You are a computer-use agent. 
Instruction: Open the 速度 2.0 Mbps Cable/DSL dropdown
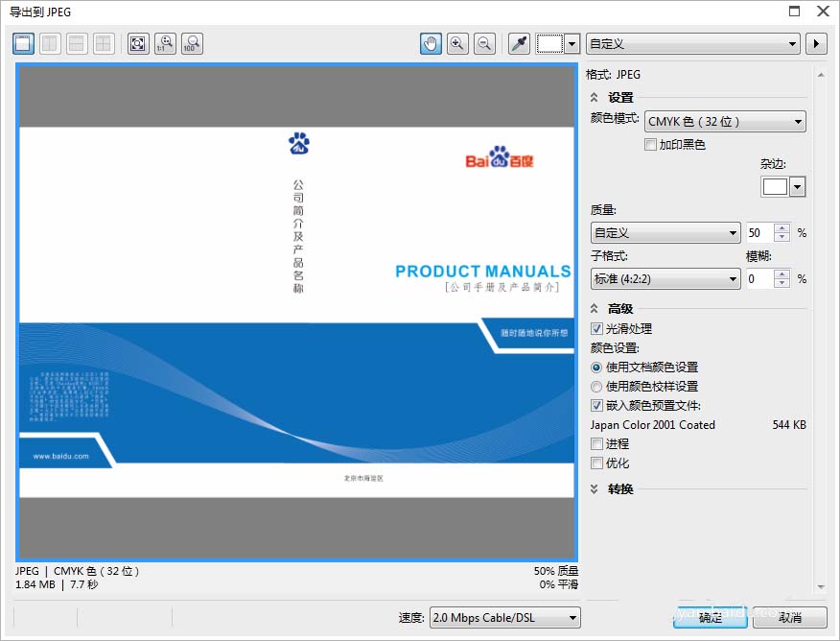click(x=504, y=618)
